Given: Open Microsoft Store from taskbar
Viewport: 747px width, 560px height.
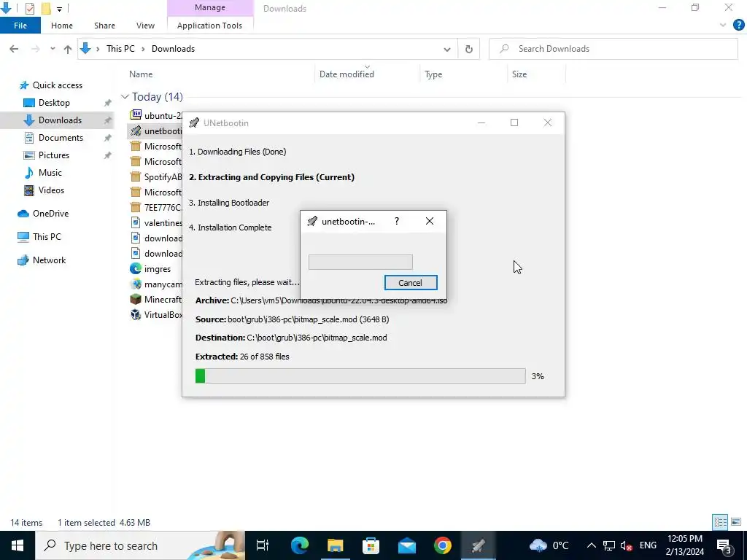Looking at the screenshot, I should [x=371, y=545].
